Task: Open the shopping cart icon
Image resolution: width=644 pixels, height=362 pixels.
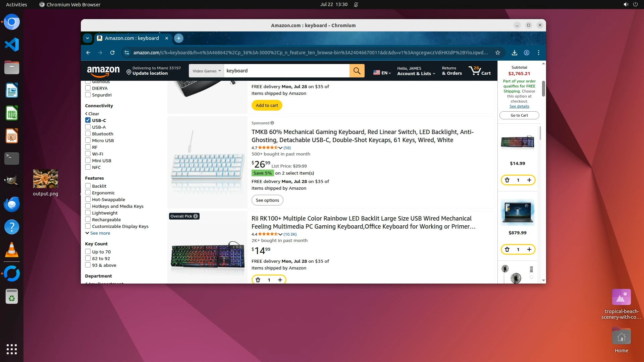Action: tap(480, 71)
